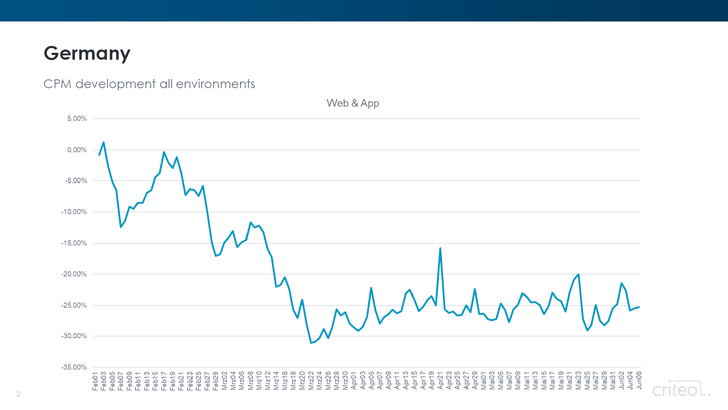Click the line's lowest point near Mrz22
This screenshot has width=728, height=410.
tap(311, 343)
